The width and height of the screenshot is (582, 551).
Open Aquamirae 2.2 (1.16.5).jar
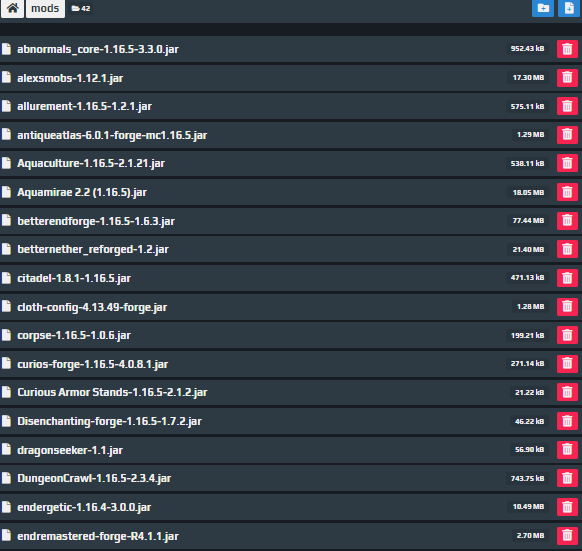pyautogui.click(x=82, y=192)
